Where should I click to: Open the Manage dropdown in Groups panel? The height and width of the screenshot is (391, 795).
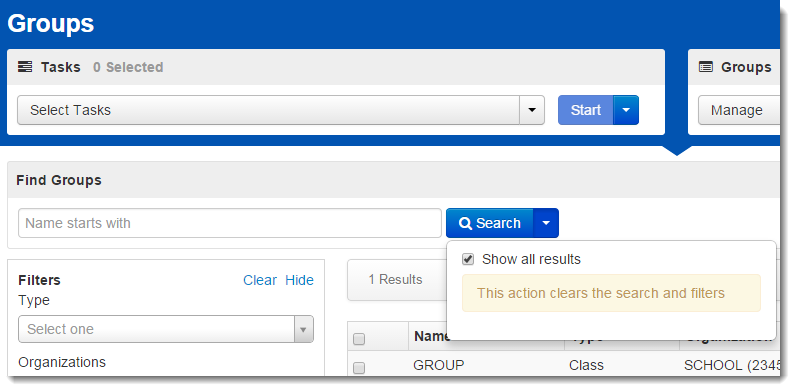point(739,110)
